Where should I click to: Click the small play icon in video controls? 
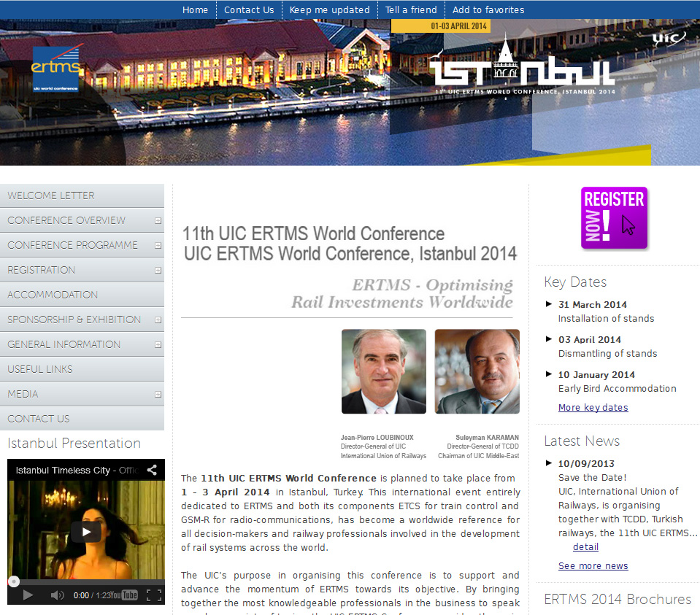(x=28, y=595)
